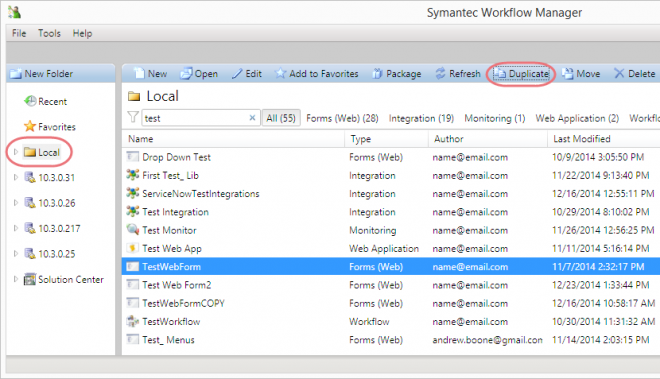Select the Test_ Menus project
660x379 pixels.
coord(168,340)
